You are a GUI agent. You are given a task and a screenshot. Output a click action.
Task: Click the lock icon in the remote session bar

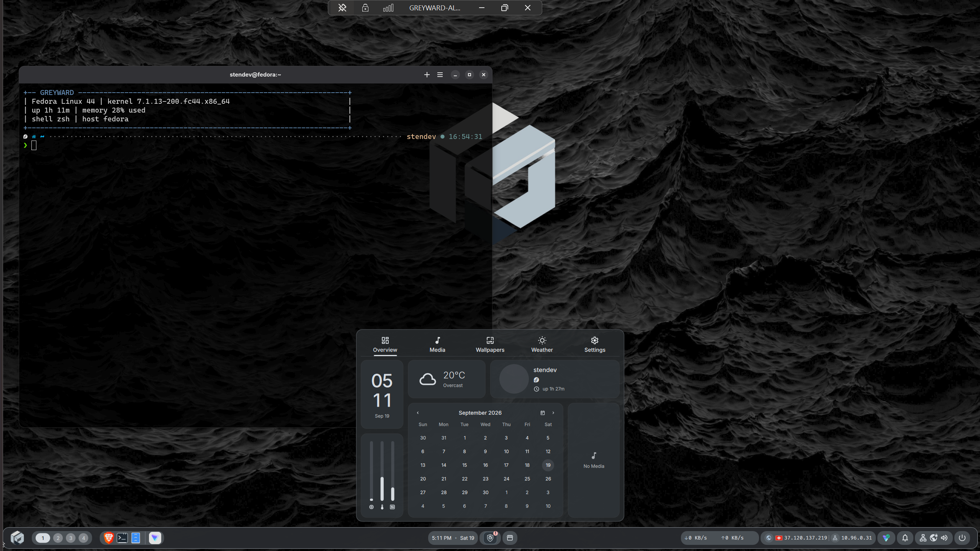tap(365, 8)
